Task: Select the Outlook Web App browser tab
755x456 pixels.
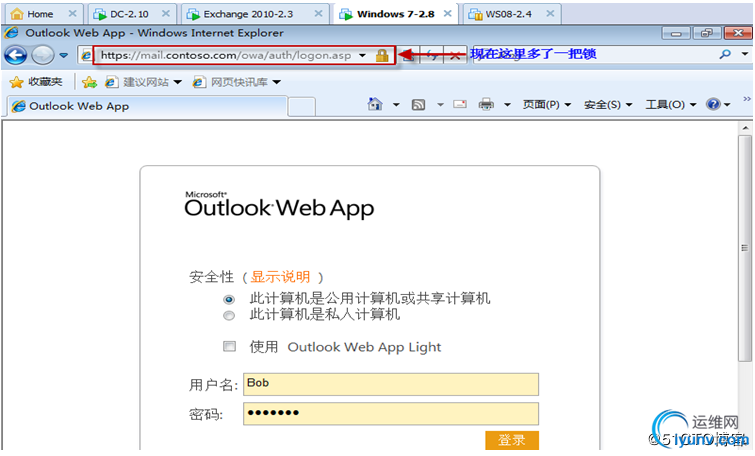Action: click(x=147, y=106)
